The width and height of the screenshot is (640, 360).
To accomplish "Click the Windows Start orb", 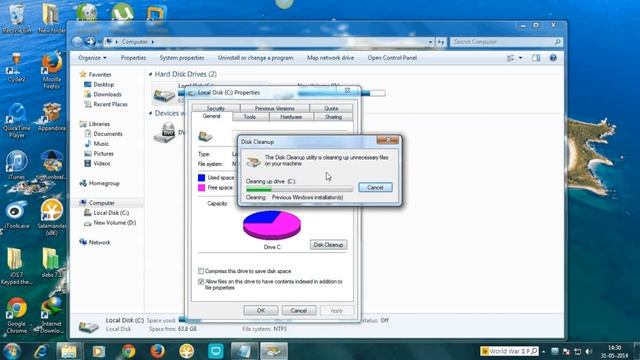I will (12, 351).
